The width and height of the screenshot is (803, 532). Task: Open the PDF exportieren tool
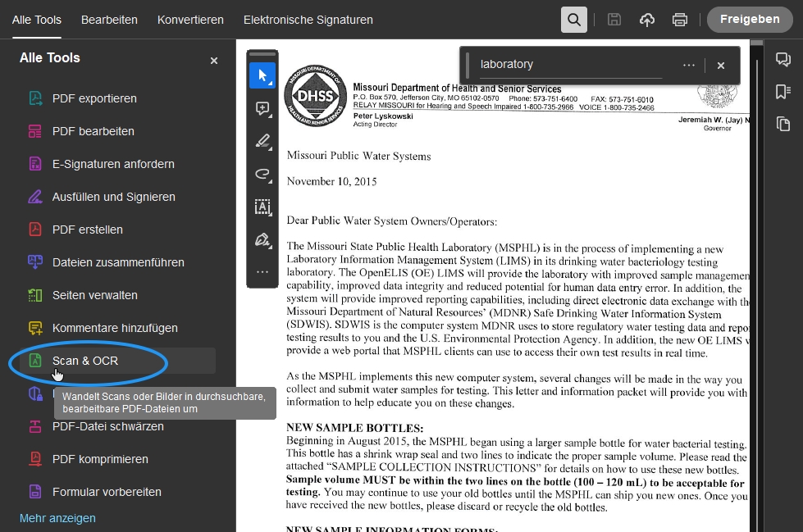[94, 98]
